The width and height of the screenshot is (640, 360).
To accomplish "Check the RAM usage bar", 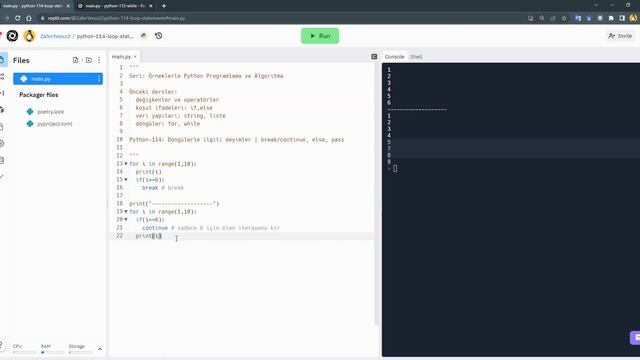I will click(52, 352).
